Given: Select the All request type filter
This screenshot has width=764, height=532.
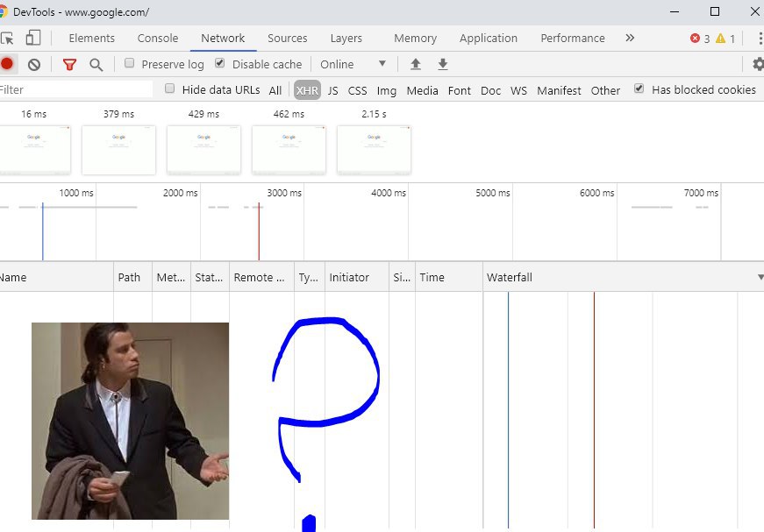Looking at the screenshot, I should tap(275, 90).
